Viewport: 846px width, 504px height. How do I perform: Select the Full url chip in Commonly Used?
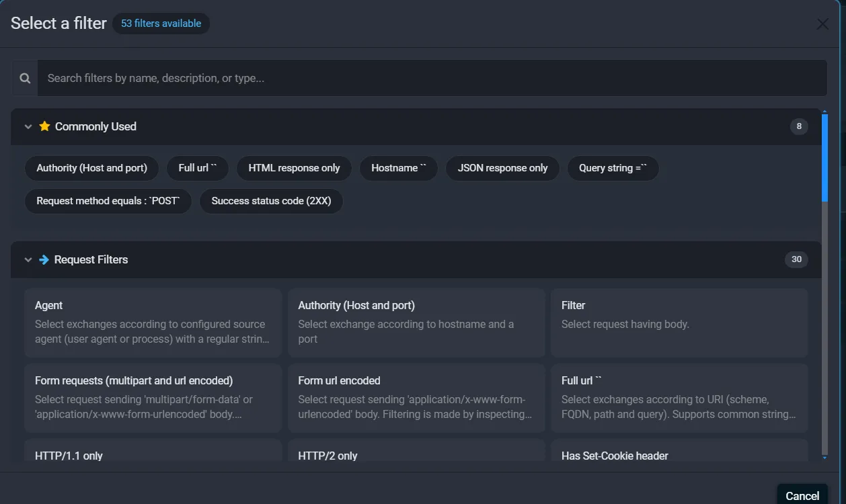point(198,168)
